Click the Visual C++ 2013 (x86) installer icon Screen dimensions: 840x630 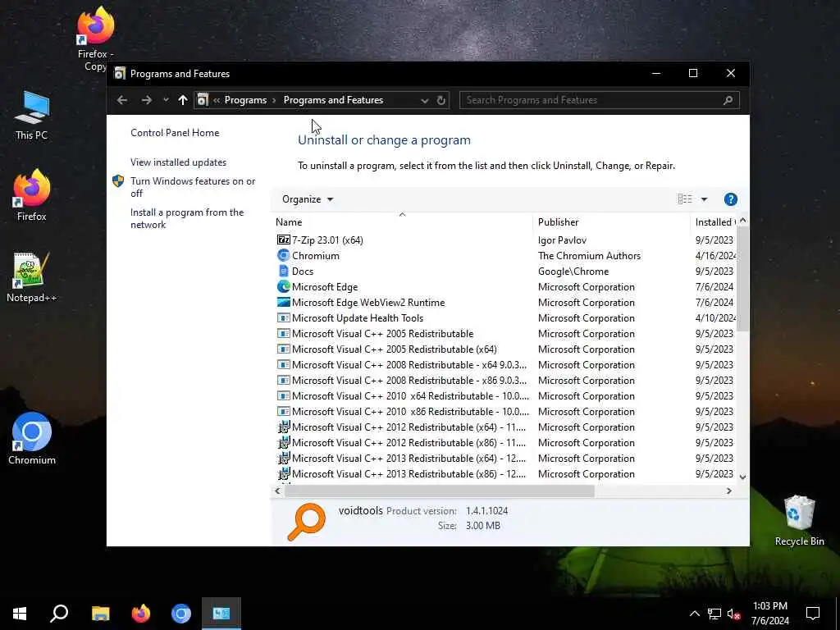click(283, 473)
